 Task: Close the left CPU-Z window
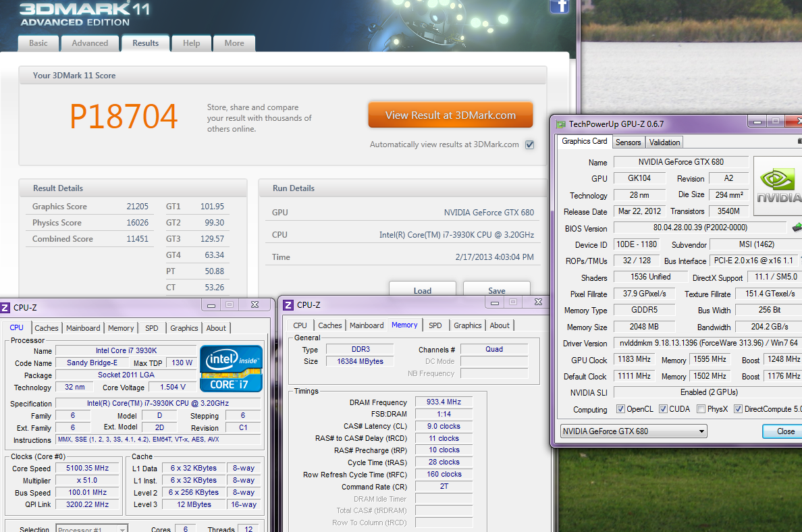click(x=255, y=305)
